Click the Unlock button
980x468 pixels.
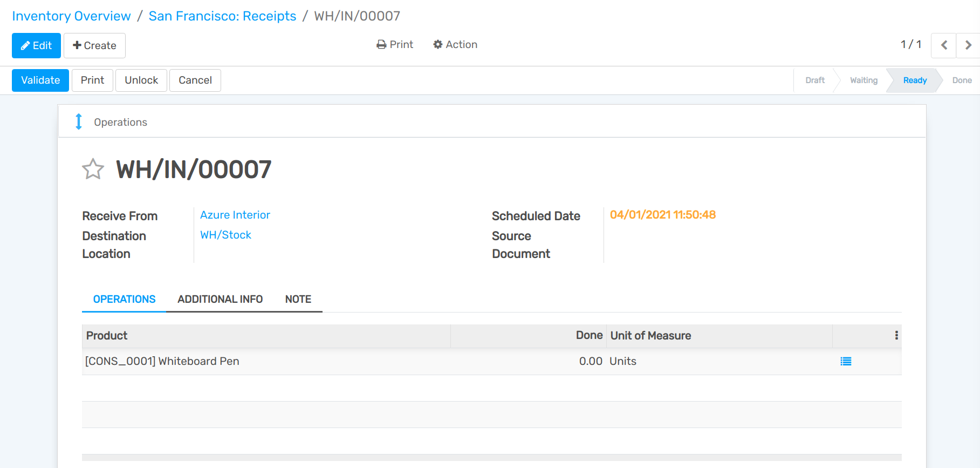(x=141, y=80)
